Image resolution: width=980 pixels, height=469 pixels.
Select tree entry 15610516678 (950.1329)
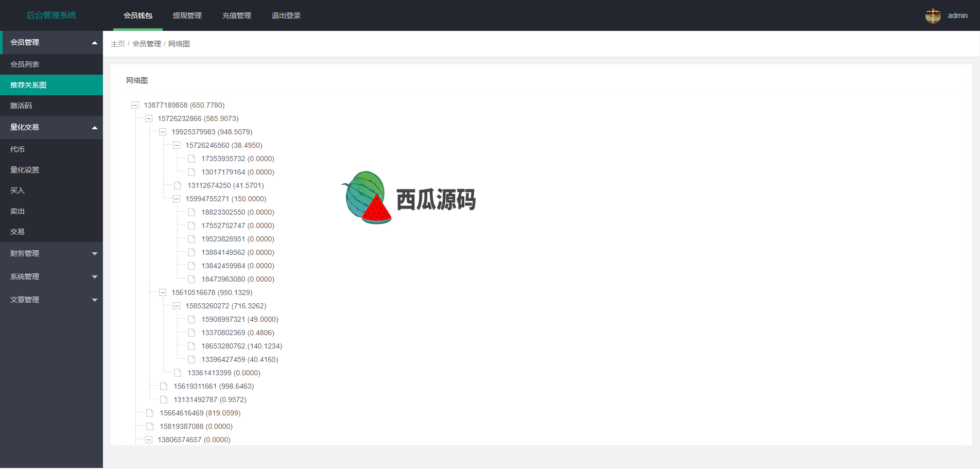212,292
